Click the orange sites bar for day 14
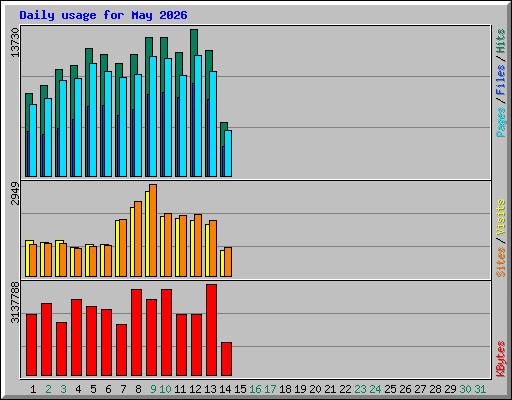Image resolution: width=512 pixels, height=400 pixels. pos(228,262)
